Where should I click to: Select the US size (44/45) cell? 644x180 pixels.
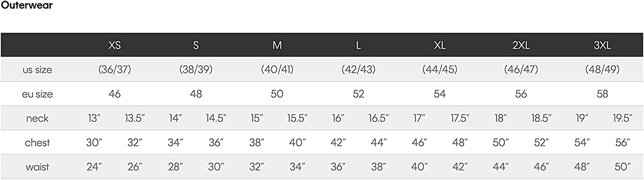440,70
